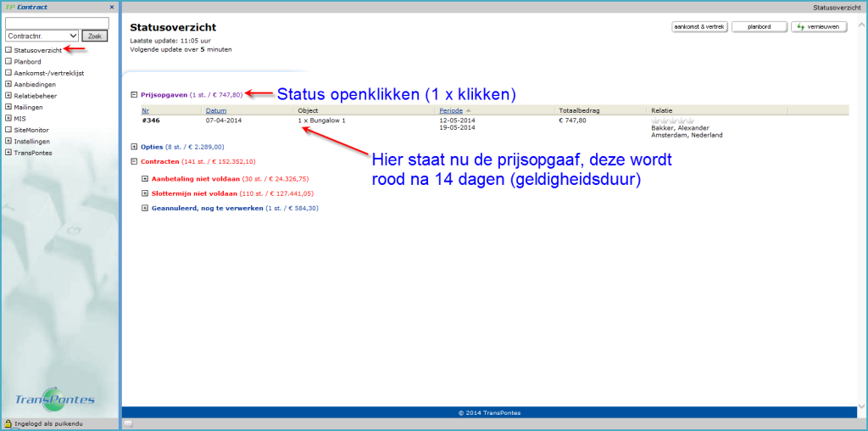Click the lock icon beside Ingelogd als
Viewport: 868px width, 431px height.
point(8,423)
